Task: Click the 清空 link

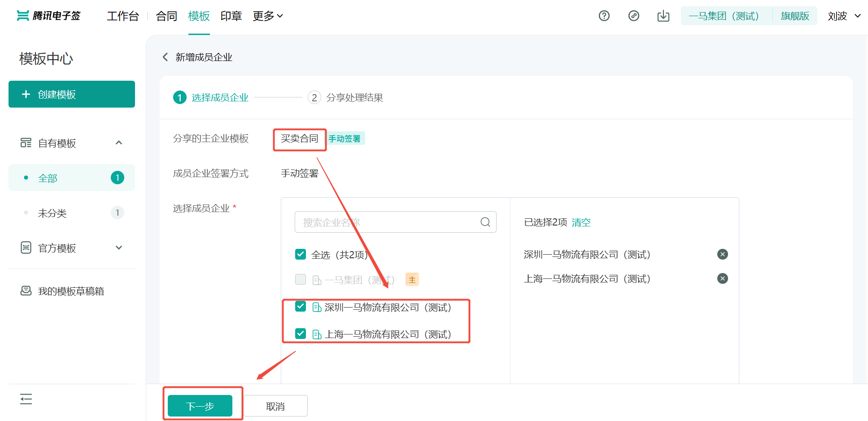Action: (x=581, y=222)
